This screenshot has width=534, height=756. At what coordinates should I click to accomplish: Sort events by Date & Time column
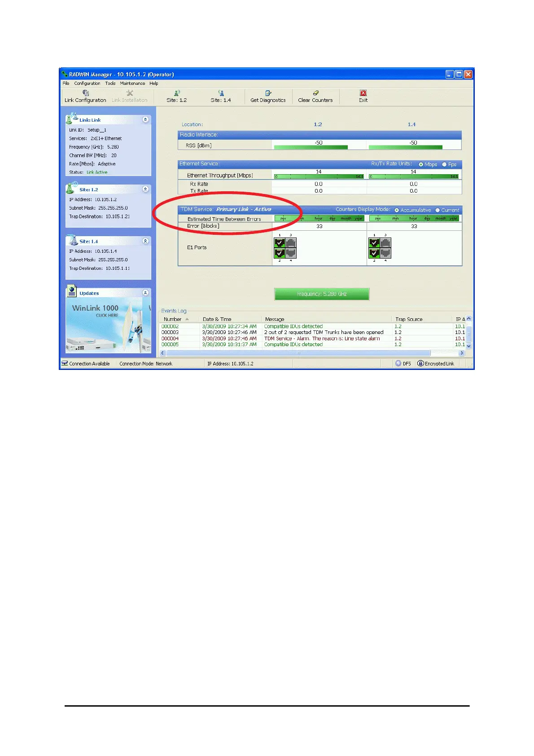[x=230, y=319]
